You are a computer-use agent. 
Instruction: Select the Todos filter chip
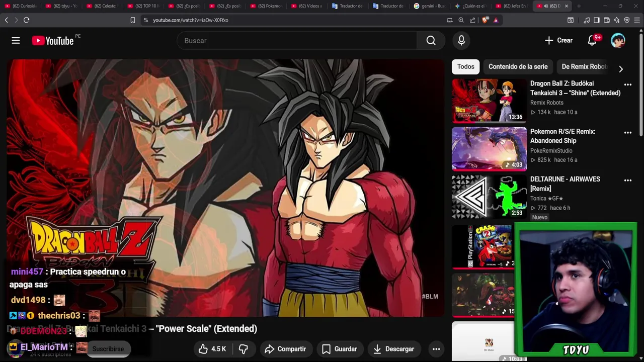(x=465, y=66)
